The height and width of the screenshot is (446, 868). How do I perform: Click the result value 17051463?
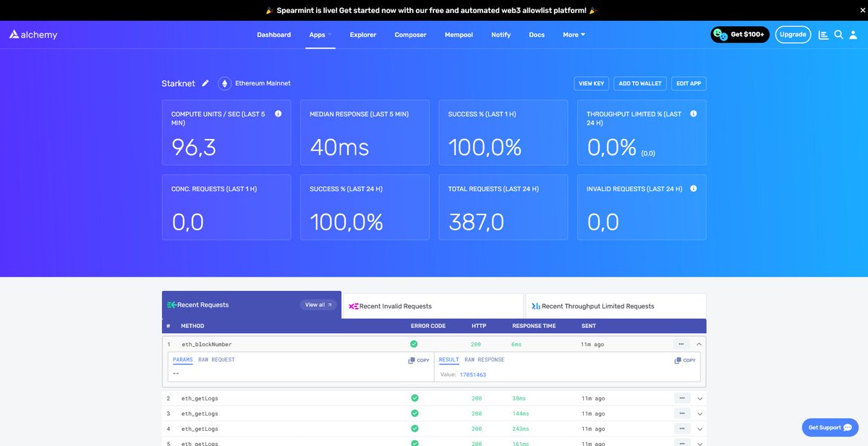(x=472, y=374)
